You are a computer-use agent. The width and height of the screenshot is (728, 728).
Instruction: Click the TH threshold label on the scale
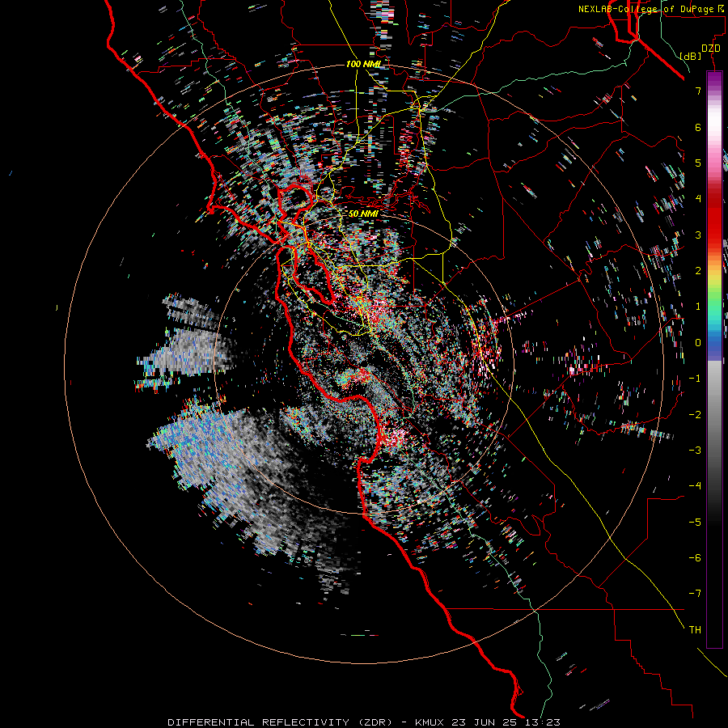[x=695, y=630]
